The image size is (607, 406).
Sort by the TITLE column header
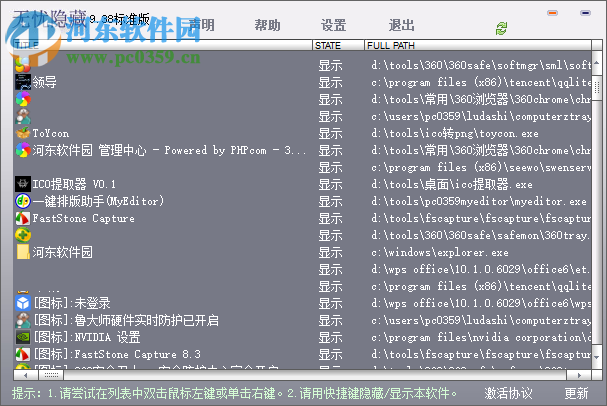point(163,45)
